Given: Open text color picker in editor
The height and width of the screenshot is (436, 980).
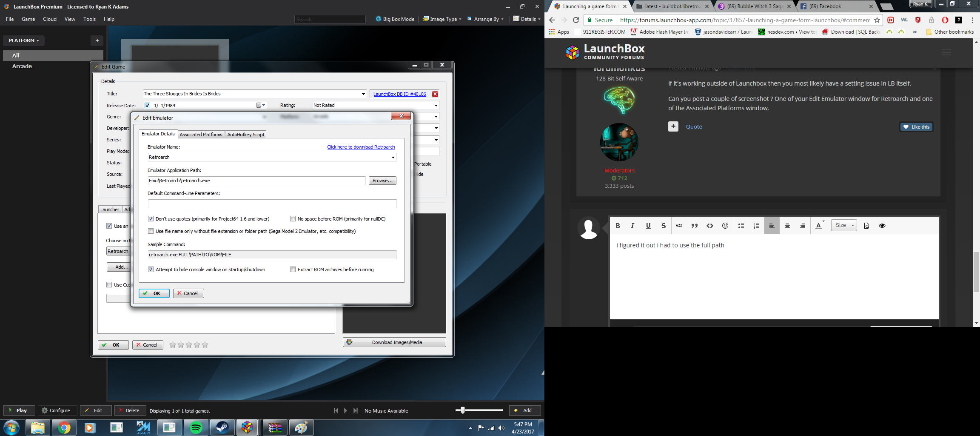Looking at the screenshot, I should pyautogui.click(x=820, y=226).
